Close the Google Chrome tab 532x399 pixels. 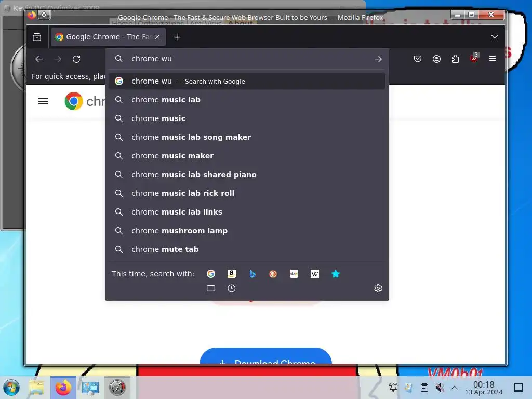tap(157, 37)
